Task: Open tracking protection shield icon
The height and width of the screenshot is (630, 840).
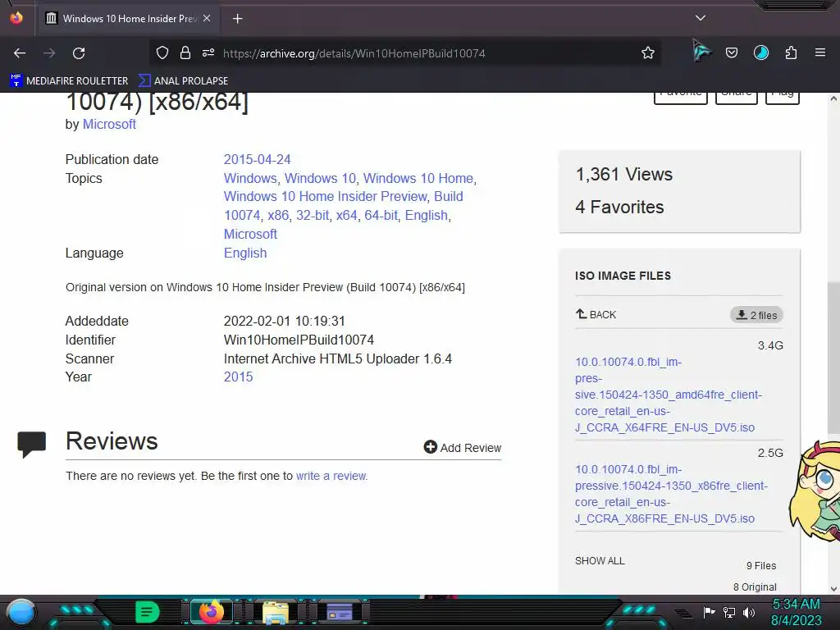Action: 162,52
